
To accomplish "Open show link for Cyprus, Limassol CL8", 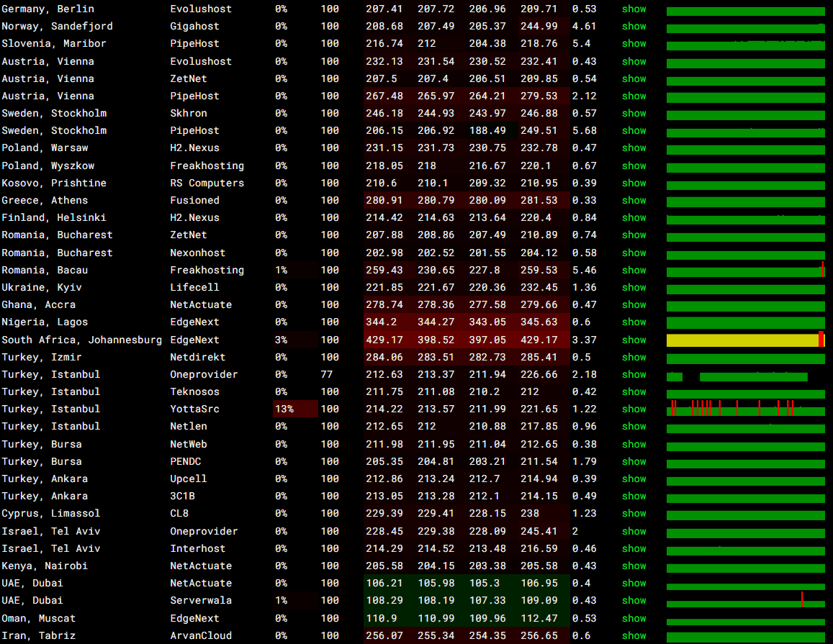I will coord(634,513).
